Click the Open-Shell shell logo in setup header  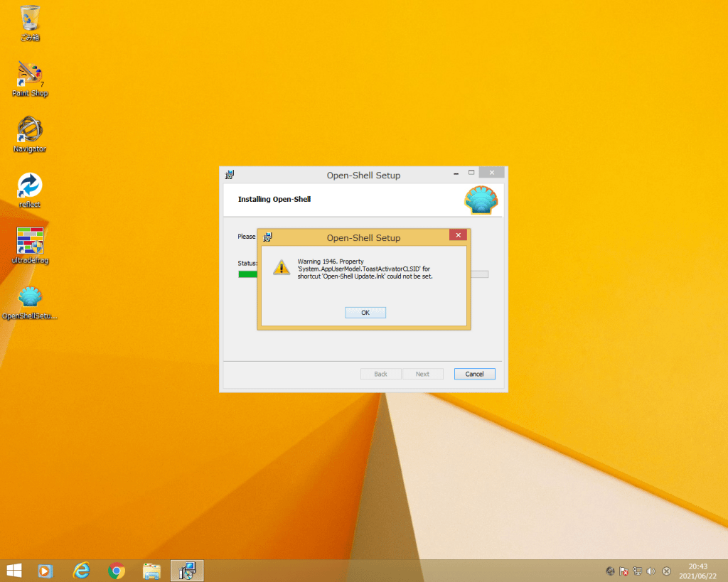481,200
